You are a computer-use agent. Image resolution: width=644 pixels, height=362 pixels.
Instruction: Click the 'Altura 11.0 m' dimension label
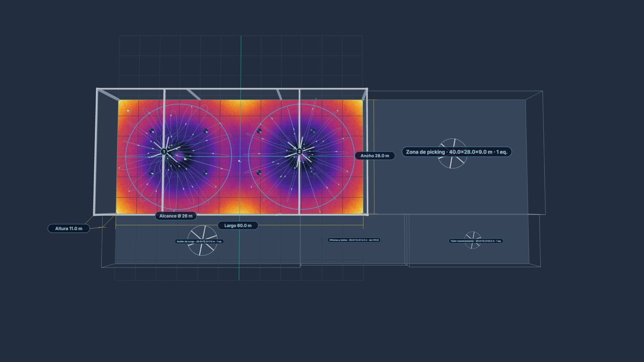click(68, 228)
